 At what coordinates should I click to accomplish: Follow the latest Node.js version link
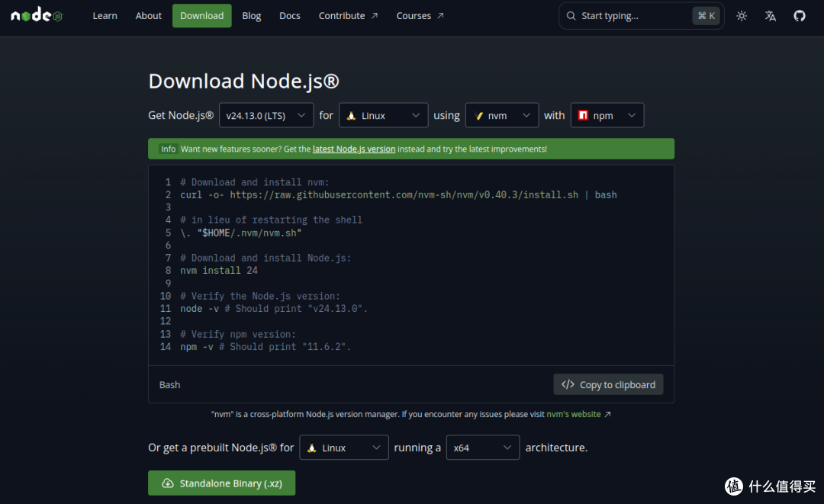354,149
